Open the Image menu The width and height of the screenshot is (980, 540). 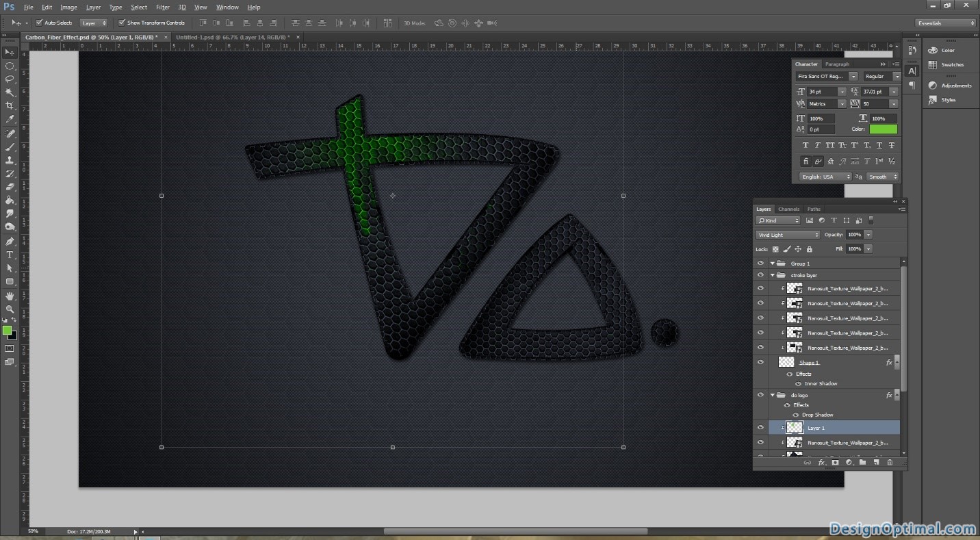68,7
